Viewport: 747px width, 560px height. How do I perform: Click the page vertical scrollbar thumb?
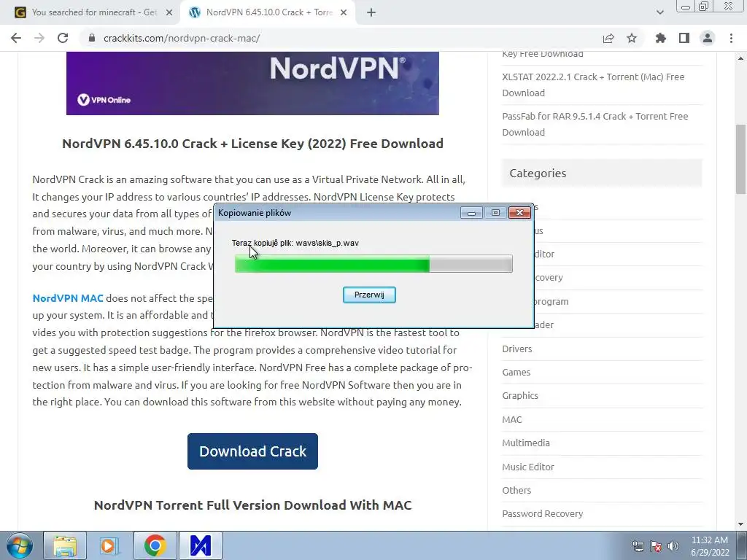tap(740, 159)
